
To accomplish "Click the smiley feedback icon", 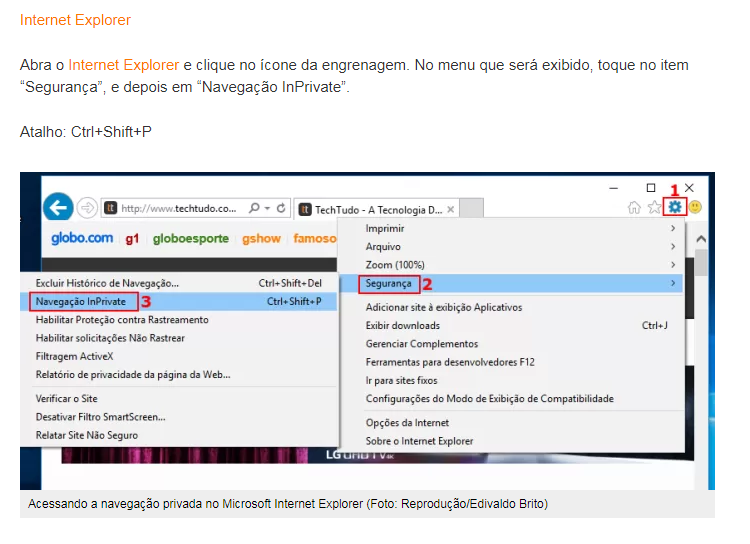I will [695, 207].
